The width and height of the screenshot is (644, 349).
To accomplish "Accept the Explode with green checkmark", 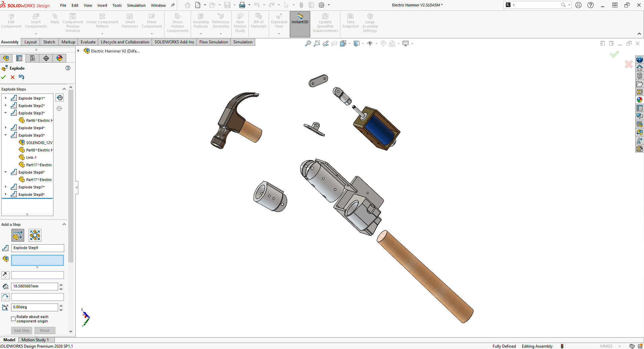I will [3, 77].
